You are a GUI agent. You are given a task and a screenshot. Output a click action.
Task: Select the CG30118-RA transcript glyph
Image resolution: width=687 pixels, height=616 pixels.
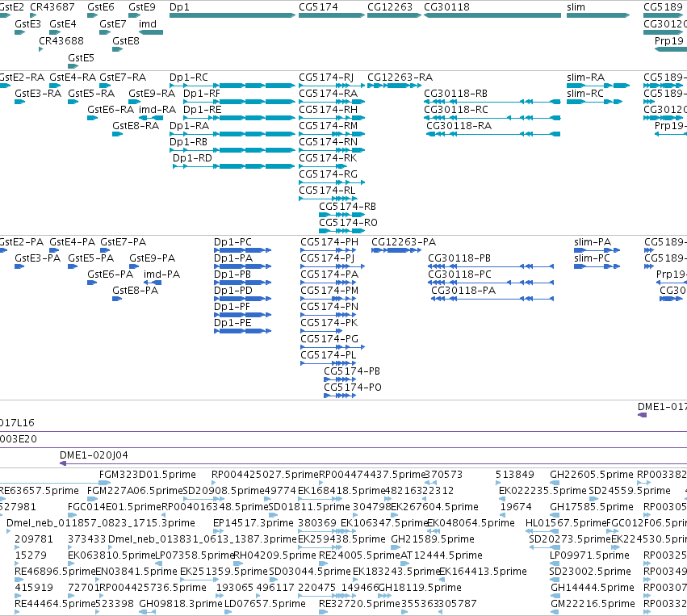pos(493,134)
